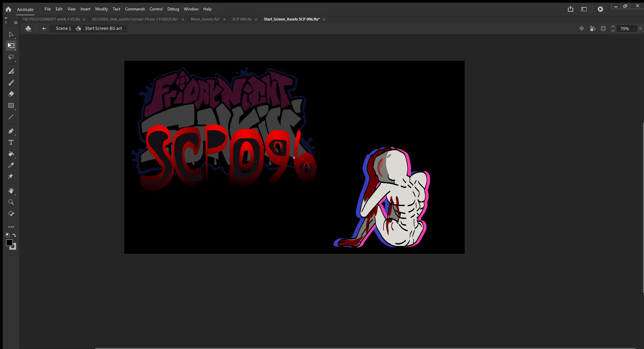Open the Modify menu
The width and height of the screenshot is (644, 349).
101,9
